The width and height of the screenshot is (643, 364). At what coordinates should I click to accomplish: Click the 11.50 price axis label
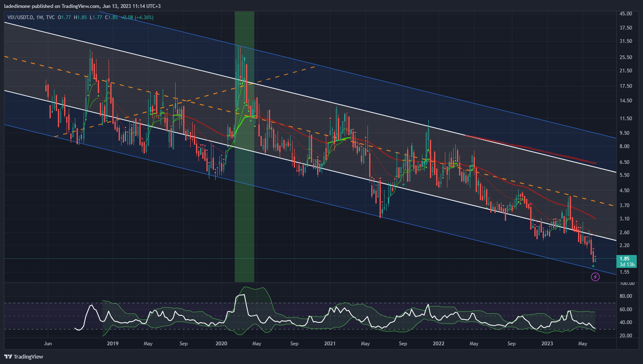[626, 119]
